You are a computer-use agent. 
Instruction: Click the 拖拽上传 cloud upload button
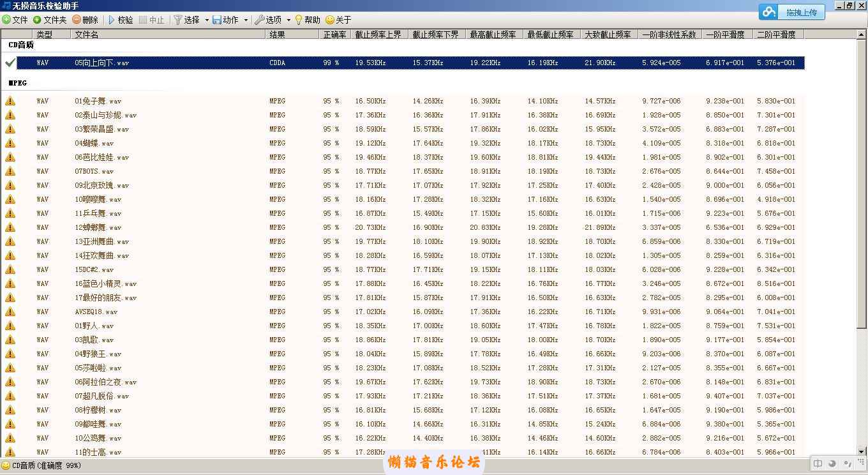coord(791,12)
